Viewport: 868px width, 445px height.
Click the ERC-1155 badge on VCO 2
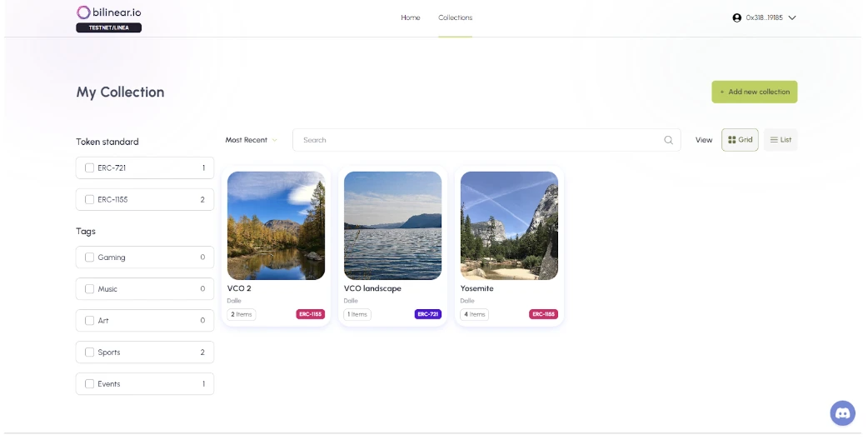click(x=311, y=314)
